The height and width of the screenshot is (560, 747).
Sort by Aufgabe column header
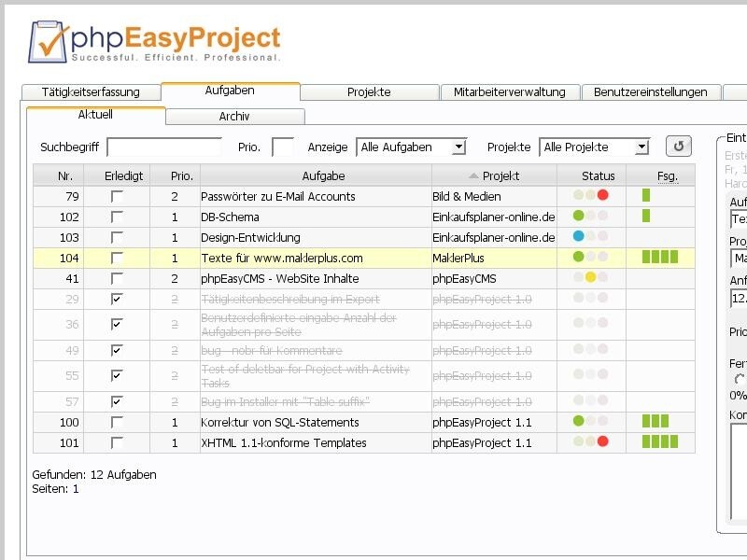point(317,175)
